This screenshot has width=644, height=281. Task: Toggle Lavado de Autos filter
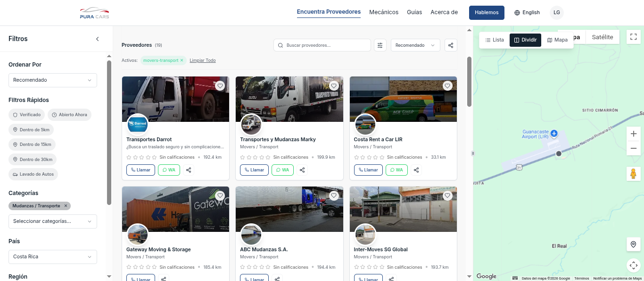[33, 174]
